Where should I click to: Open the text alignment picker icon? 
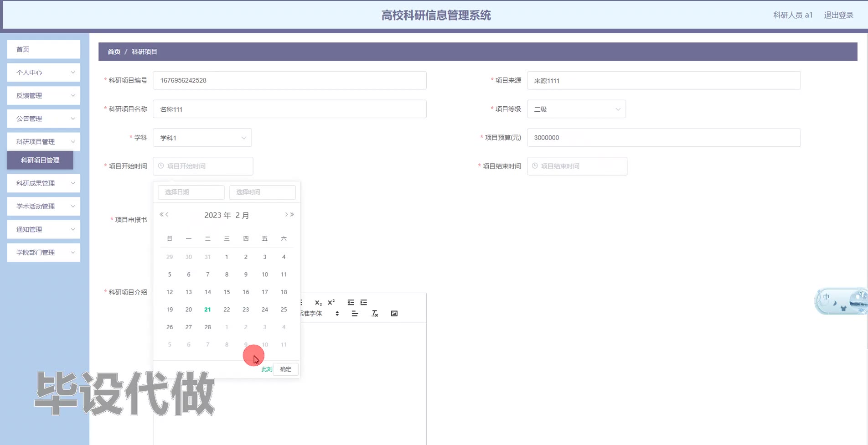tap(355, 314)
